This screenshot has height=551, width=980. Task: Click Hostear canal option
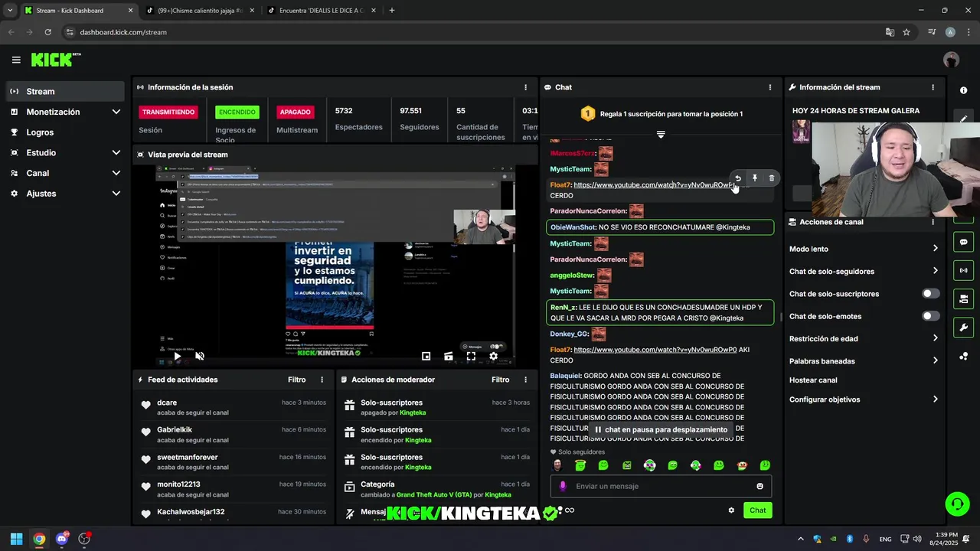813,380
